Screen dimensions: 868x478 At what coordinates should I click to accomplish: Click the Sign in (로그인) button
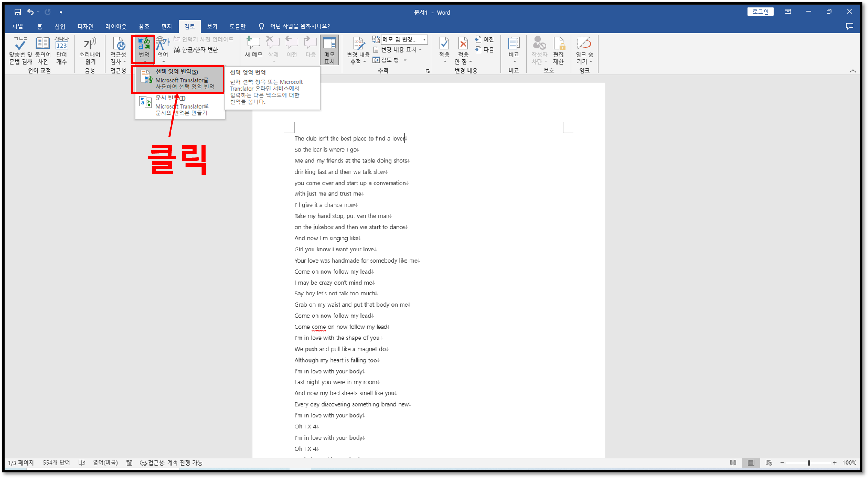tap(760, 12)
